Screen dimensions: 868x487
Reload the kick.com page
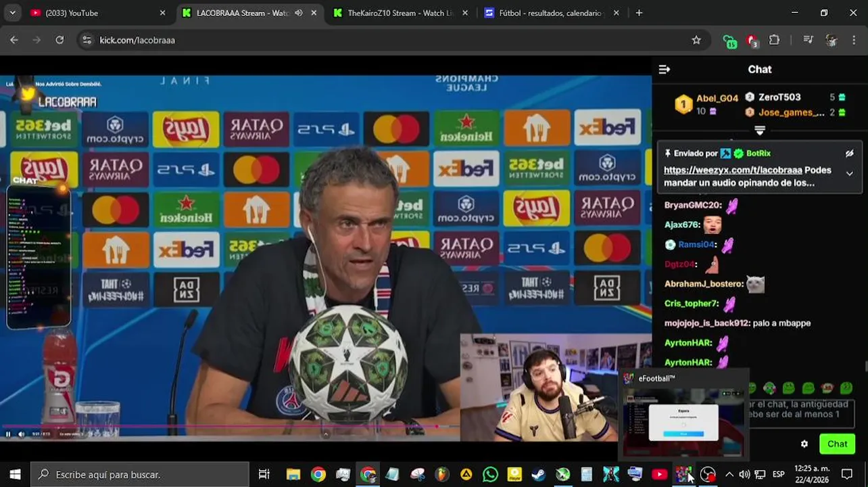point(59,40)
